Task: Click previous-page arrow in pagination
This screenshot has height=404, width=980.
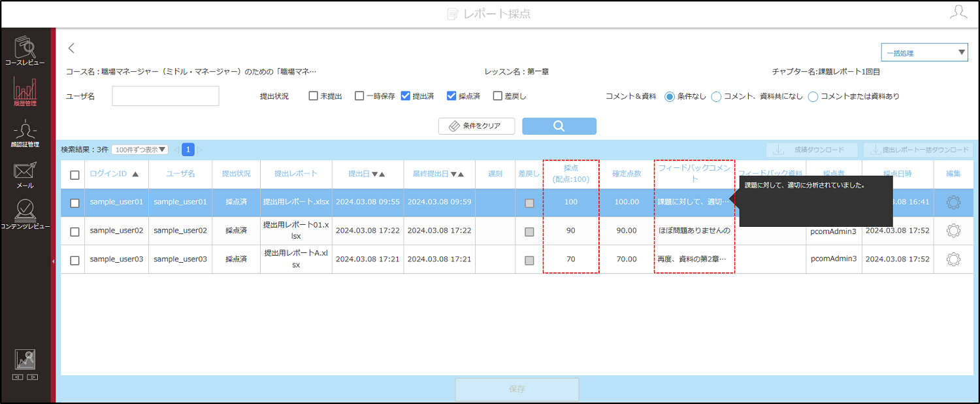Action: click(176, 150)
